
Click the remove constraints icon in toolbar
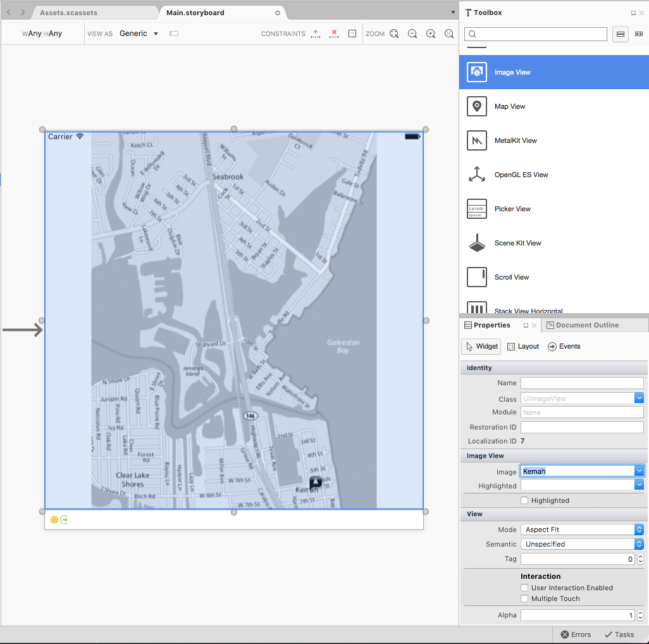click(x=334, y=34)
